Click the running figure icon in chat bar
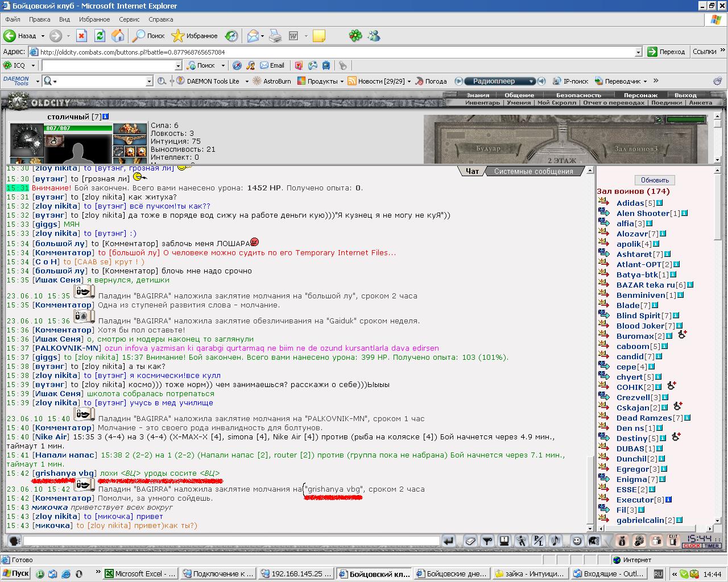This screenshot has height=582, width=728. (x=522, y=541)
